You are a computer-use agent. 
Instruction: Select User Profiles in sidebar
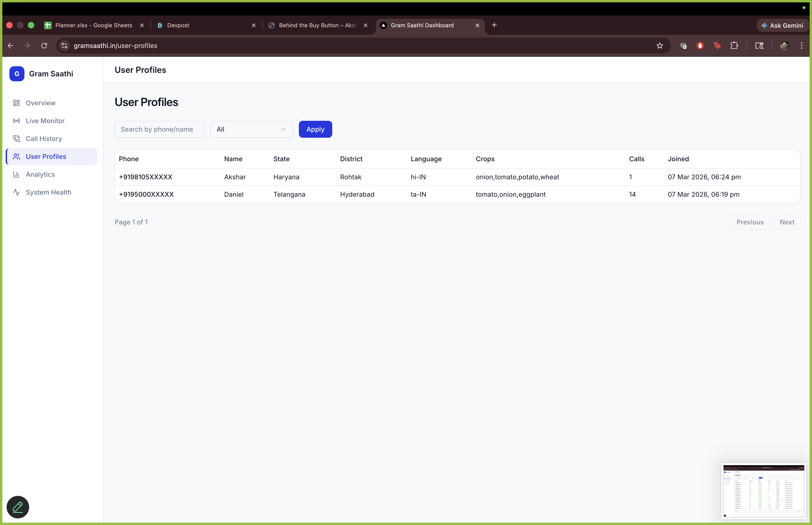(x=46, y=157)
